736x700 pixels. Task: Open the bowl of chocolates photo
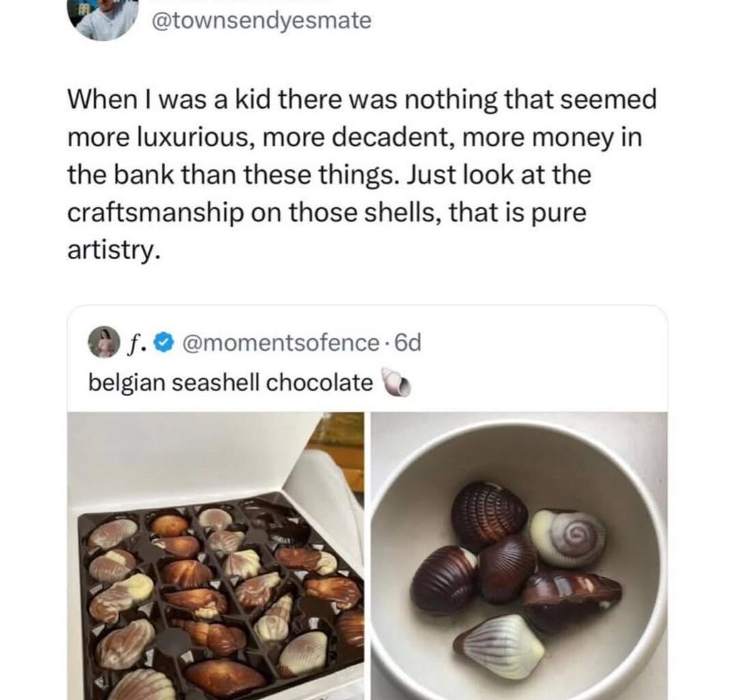519,555
